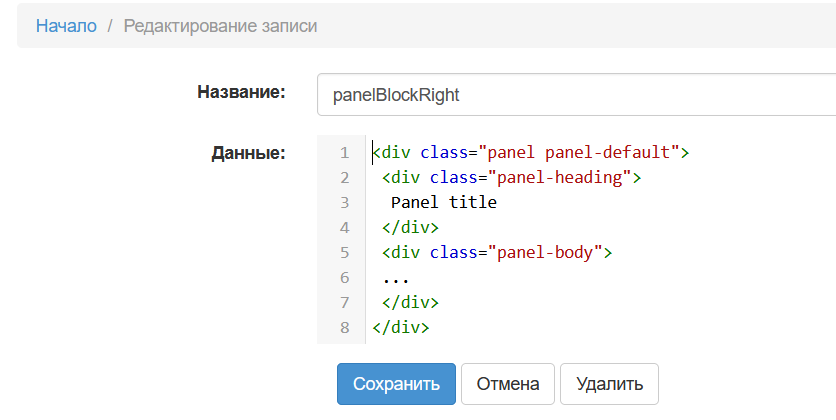The width and height of the screenshot is (836, 420).
Task: Select line number 2 in gutter
Action: pos(345,177)
